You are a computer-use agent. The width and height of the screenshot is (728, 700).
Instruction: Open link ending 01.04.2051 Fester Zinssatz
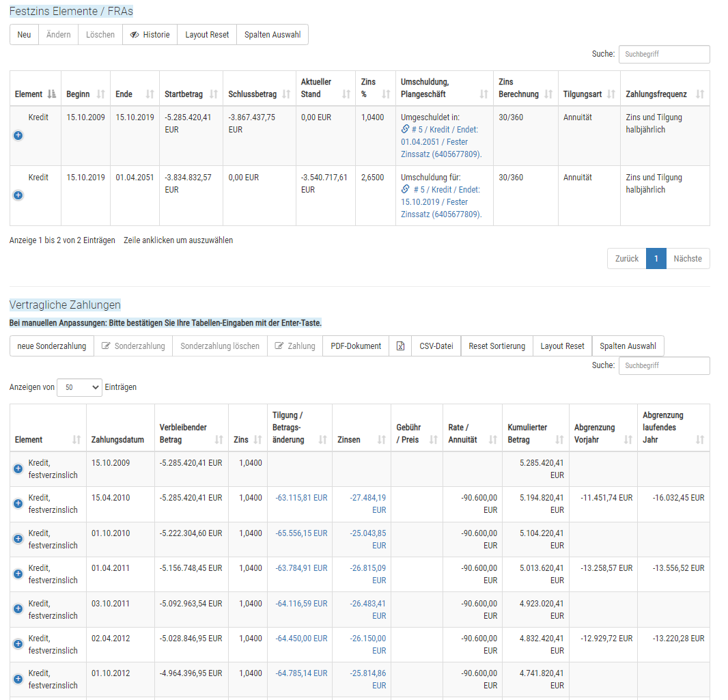(441, 142)
